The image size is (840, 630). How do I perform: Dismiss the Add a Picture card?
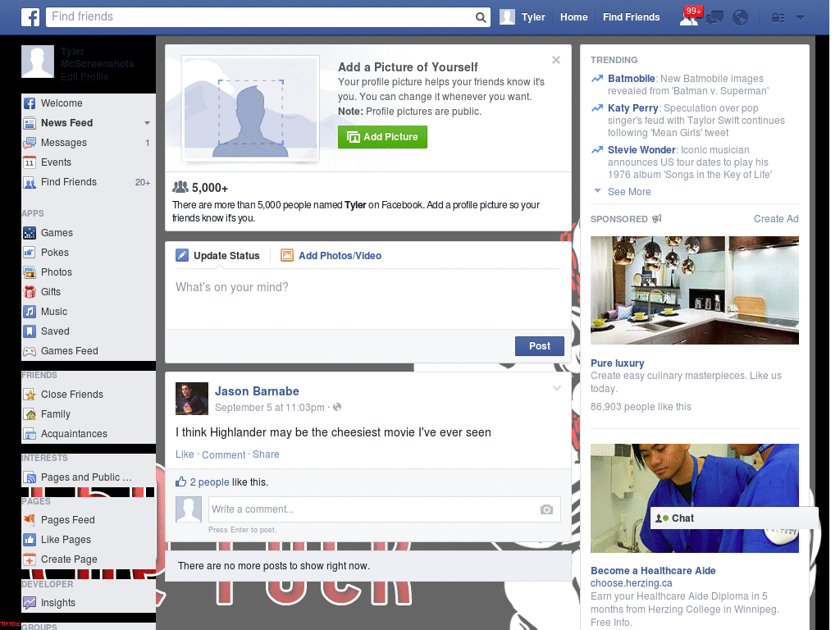[x=556, y=60]
